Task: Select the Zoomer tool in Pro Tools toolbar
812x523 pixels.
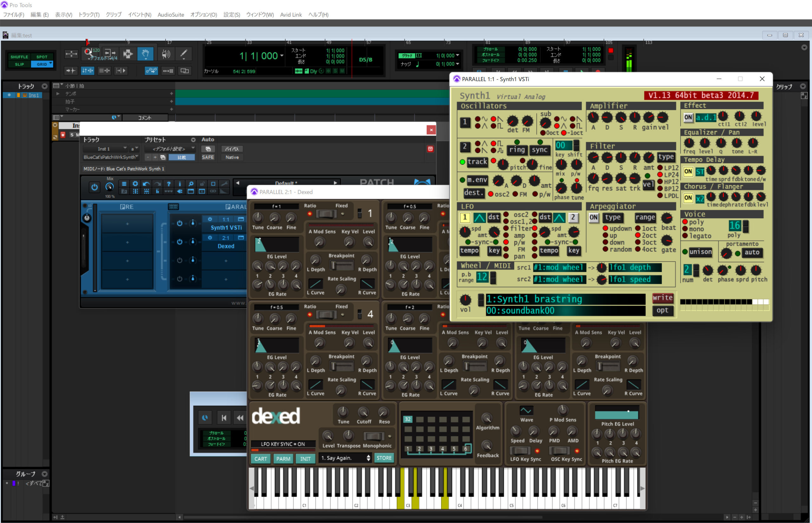Action: click(89, 54)
